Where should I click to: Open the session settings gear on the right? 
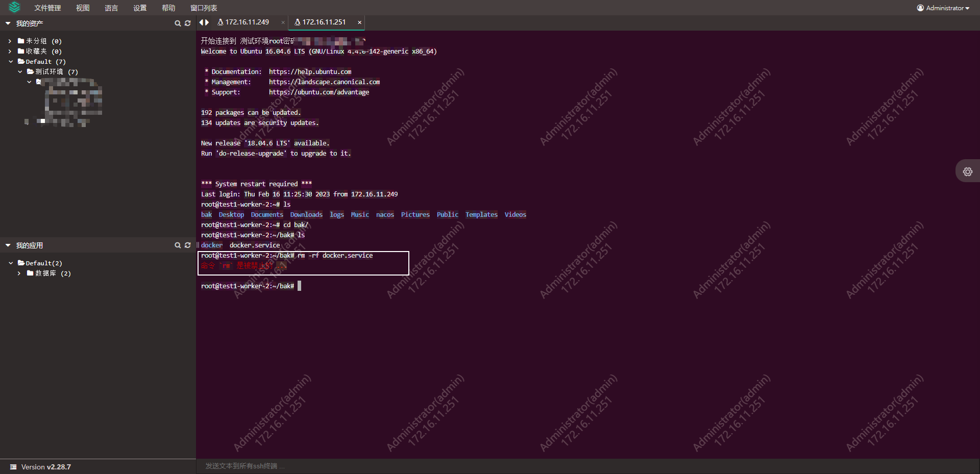pyautogui.click(x=967, y=171)
